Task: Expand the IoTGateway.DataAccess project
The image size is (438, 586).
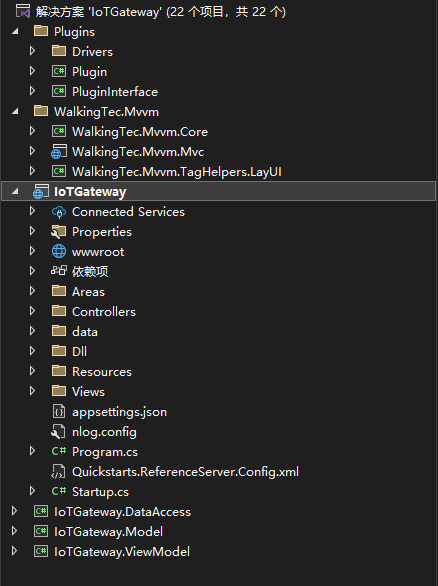Action: click(x=15, y=511)
